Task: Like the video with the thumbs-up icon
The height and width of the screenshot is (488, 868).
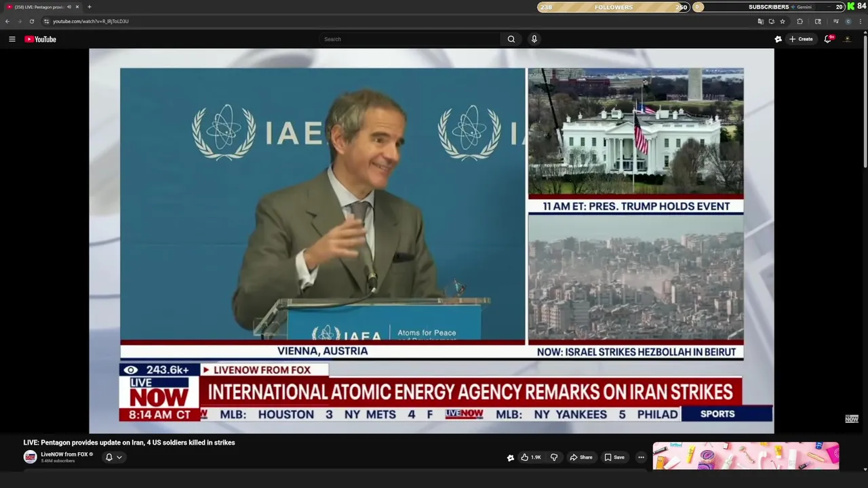Action: point(530,457)
